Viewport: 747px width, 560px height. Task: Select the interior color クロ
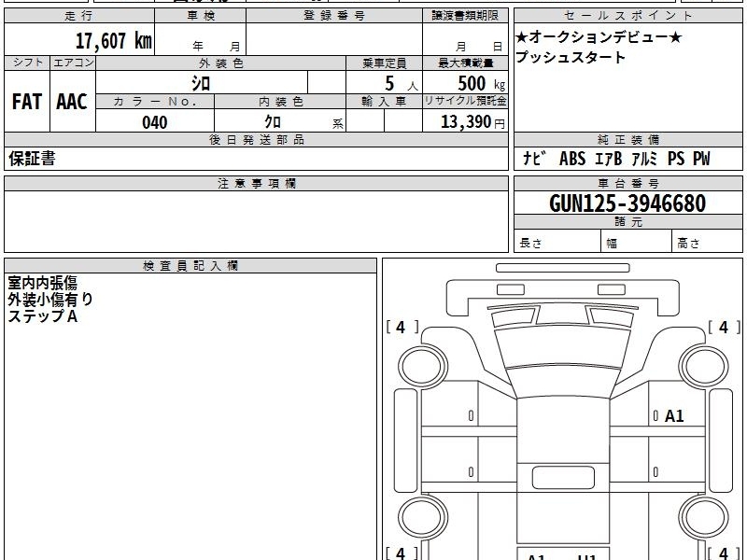click(273, 122)
